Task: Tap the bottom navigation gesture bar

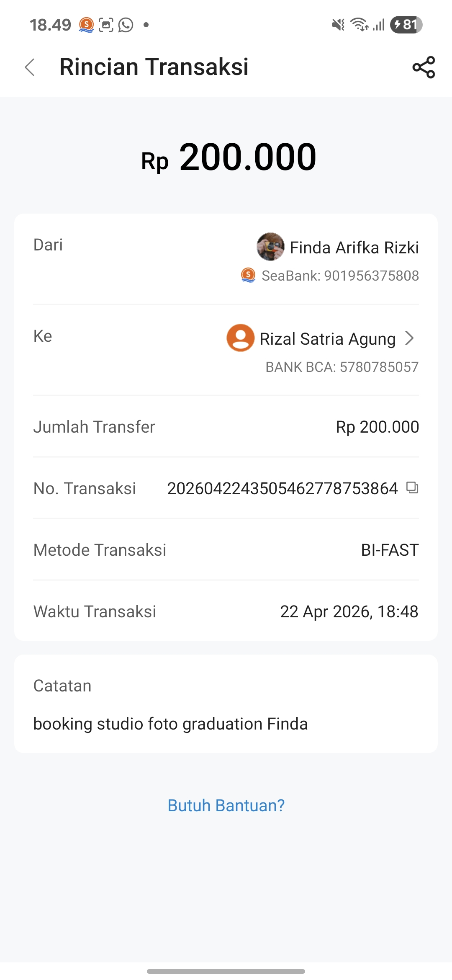Action: (x=226, y=971)
